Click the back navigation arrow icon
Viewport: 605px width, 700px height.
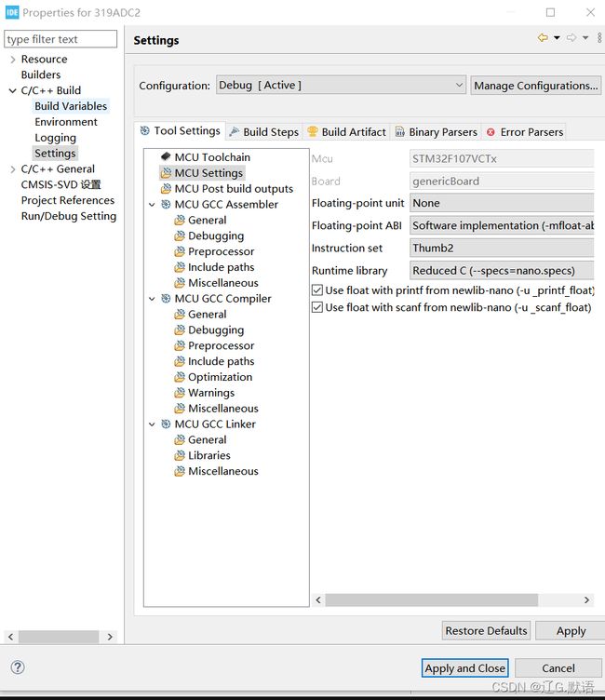pyautogui.click(x=543, y=37)
